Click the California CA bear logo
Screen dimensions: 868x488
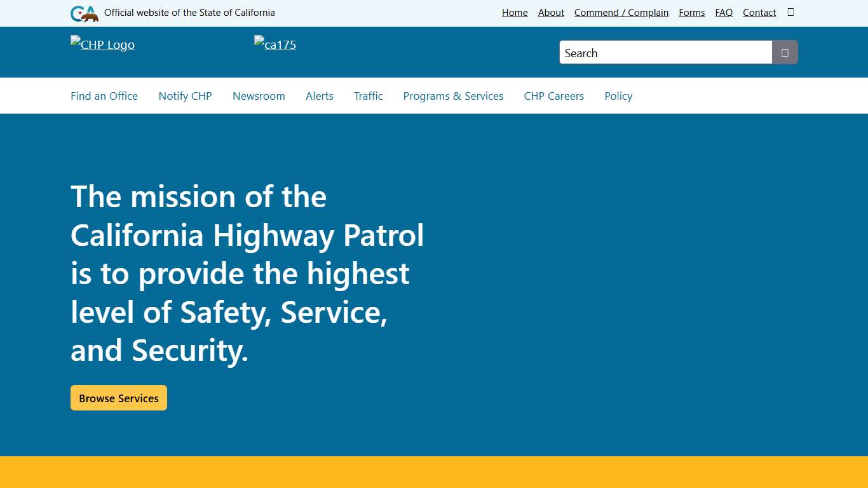coord(83,13)
